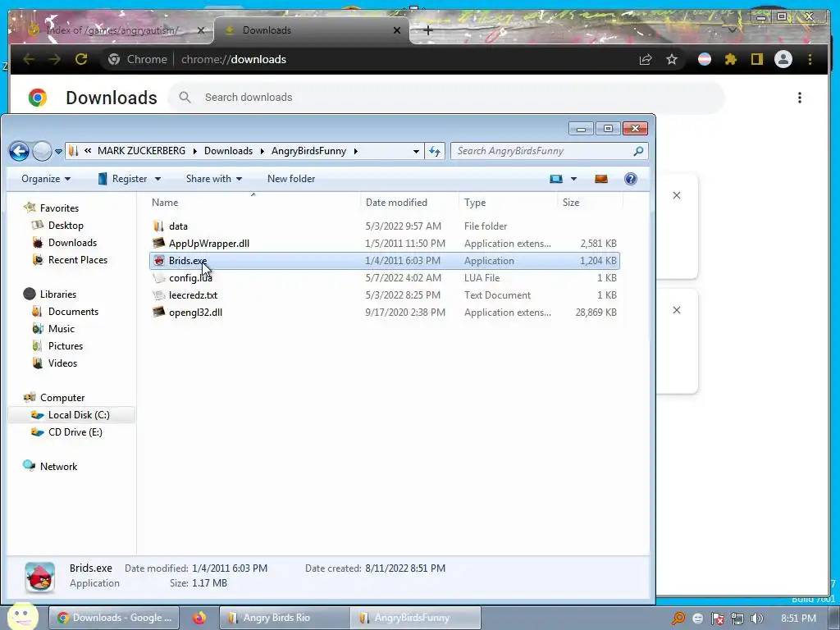Click the Register toolbar button

[123, 179]
